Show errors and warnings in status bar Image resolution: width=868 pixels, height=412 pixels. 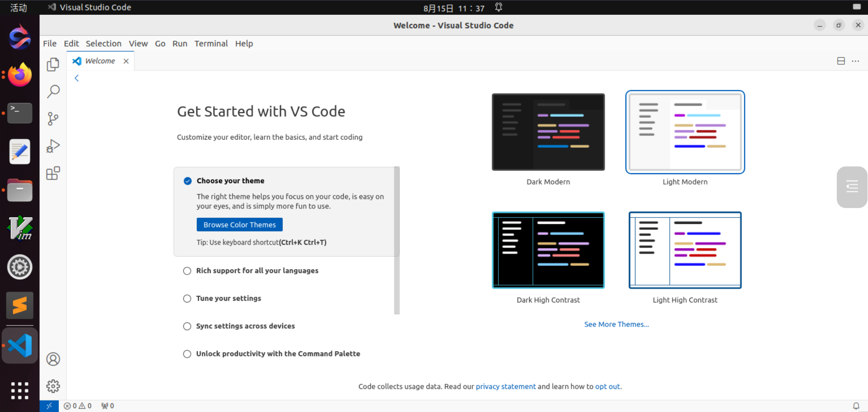tap(78, 406)
